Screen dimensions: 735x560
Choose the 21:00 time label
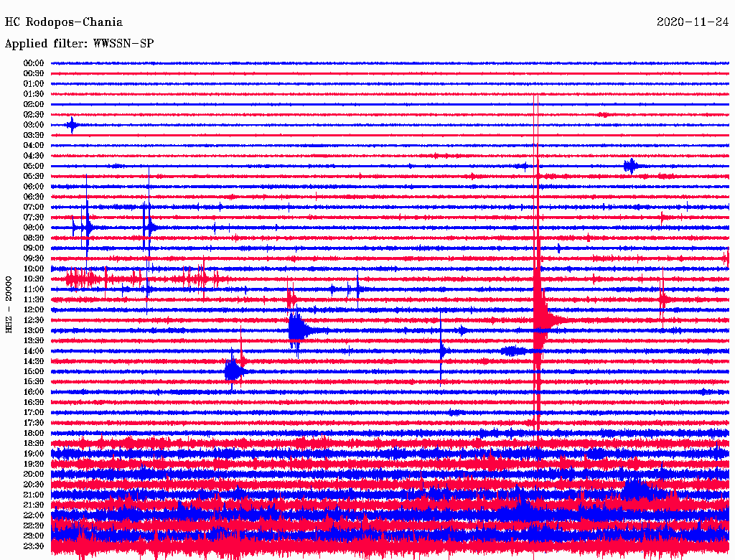34,495
